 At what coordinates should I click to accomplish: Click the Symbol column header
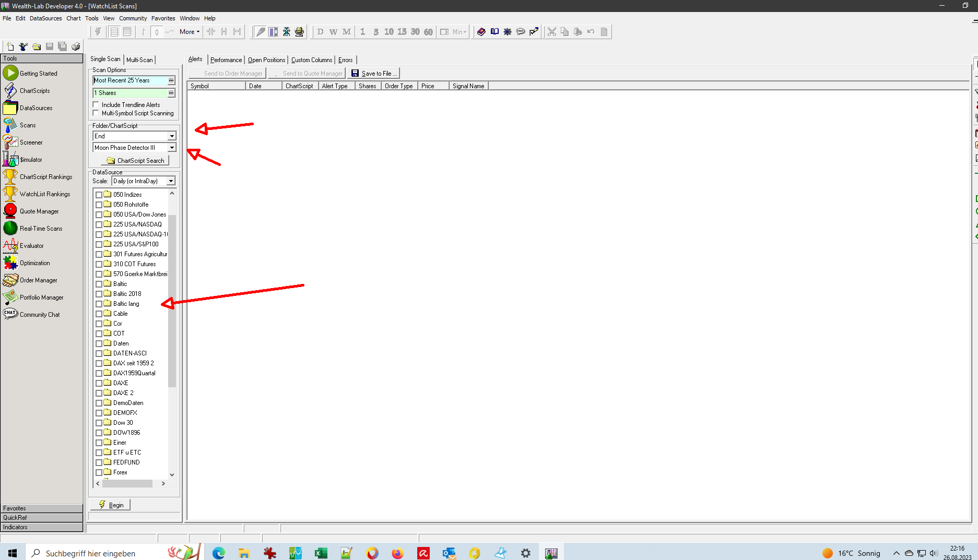pos(216,86)
